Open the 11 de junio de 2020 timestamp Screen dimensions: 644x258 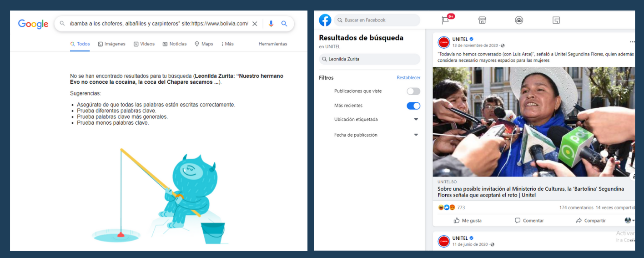pyautogui.click(x=470, y=244)
